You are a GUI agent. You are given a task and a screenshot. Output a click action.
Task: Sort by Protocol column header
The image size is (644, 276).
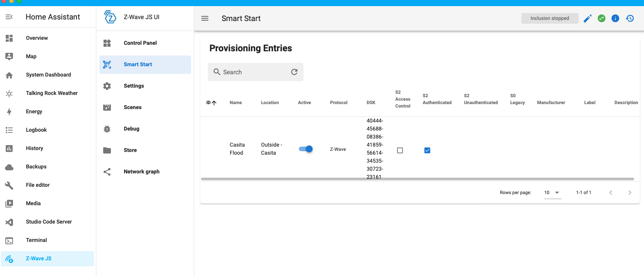tap(339, 103)
